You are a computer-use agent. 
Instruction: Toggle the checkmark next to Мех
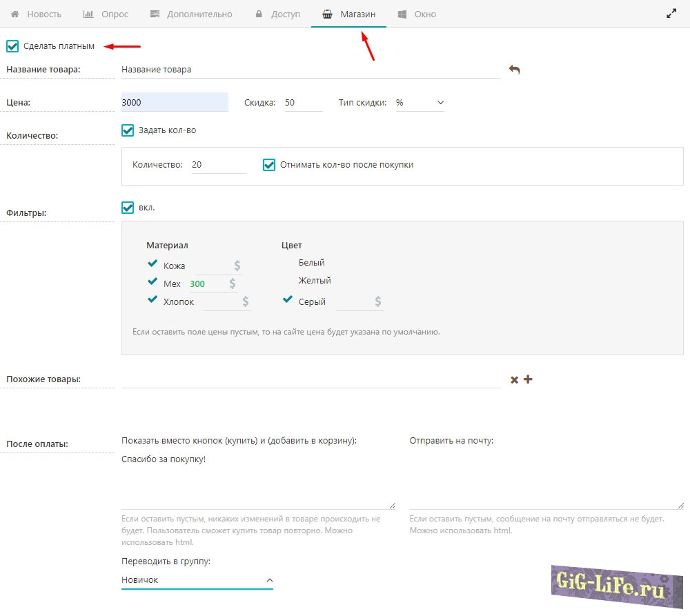point(152,283)
